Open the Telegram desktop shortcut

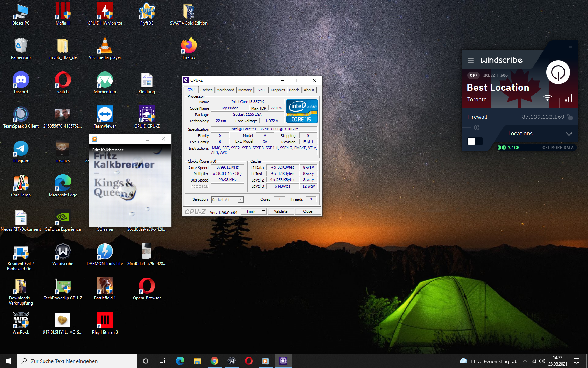tap(21, 152)
